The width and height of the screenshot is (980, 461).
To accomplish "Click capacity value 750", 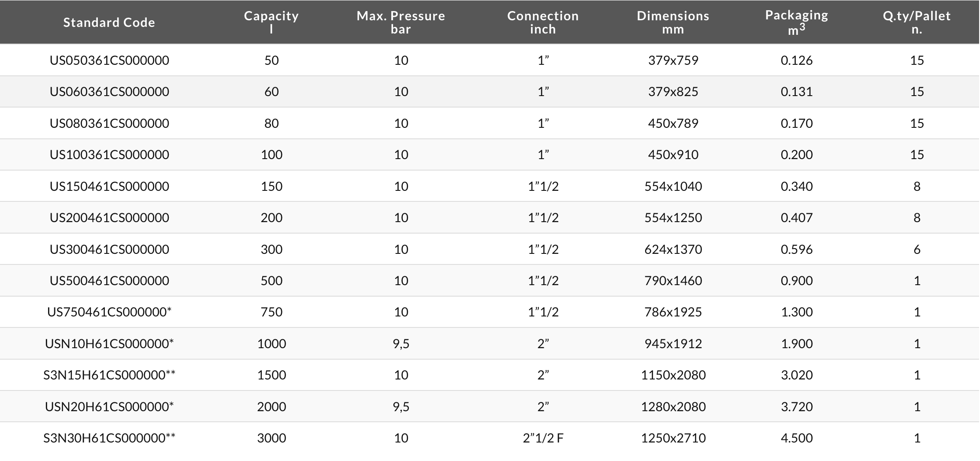I will point(271,312).
